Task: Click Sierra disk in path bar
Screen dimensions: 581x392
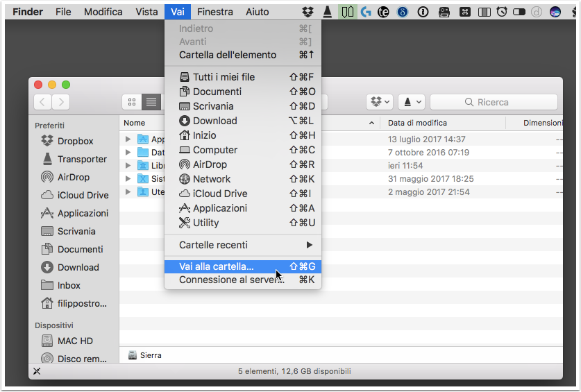Action: click(x=145, y=355)
